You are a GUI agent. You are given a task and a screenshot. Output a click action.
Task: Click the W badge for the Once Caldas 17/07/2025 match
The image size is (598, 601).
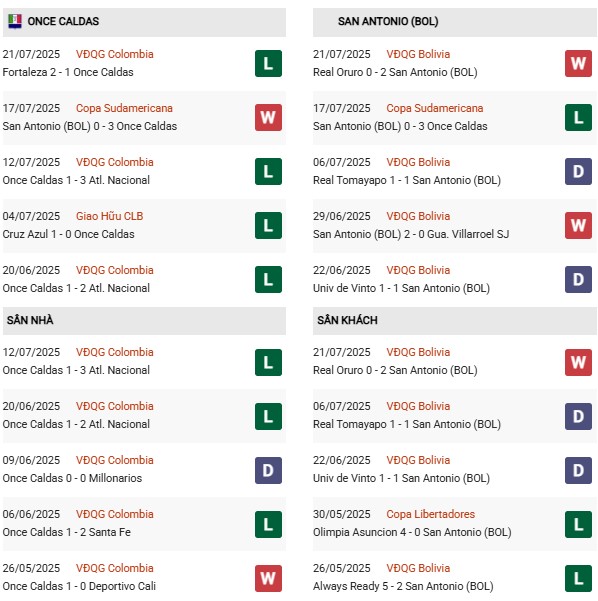pos(268,118)
